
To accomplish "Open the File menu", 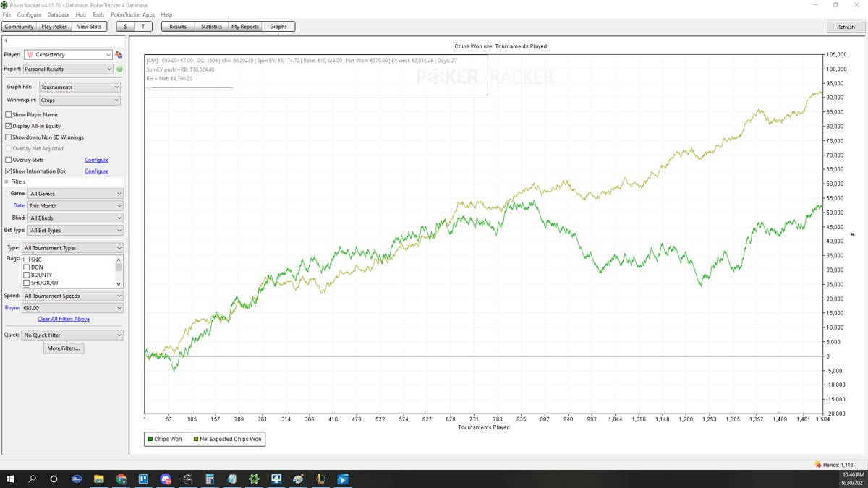I will point(7,14).
